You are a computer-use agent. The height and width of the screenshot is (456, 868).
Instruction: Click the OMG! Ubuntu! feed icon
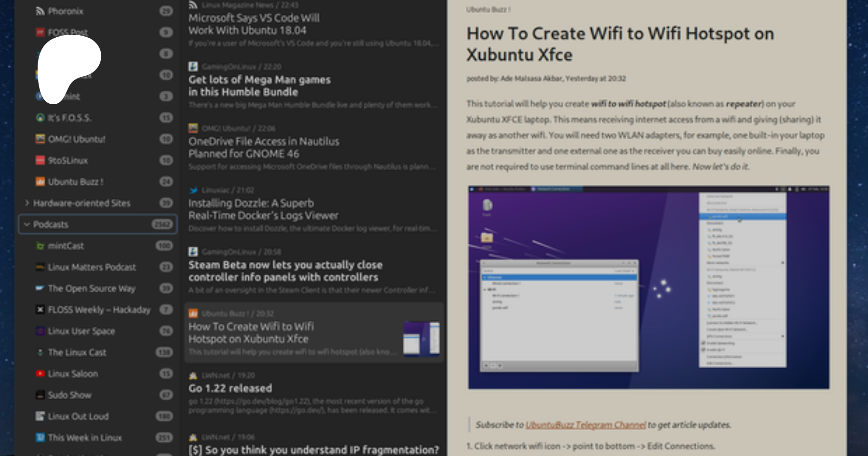[41, 139]
